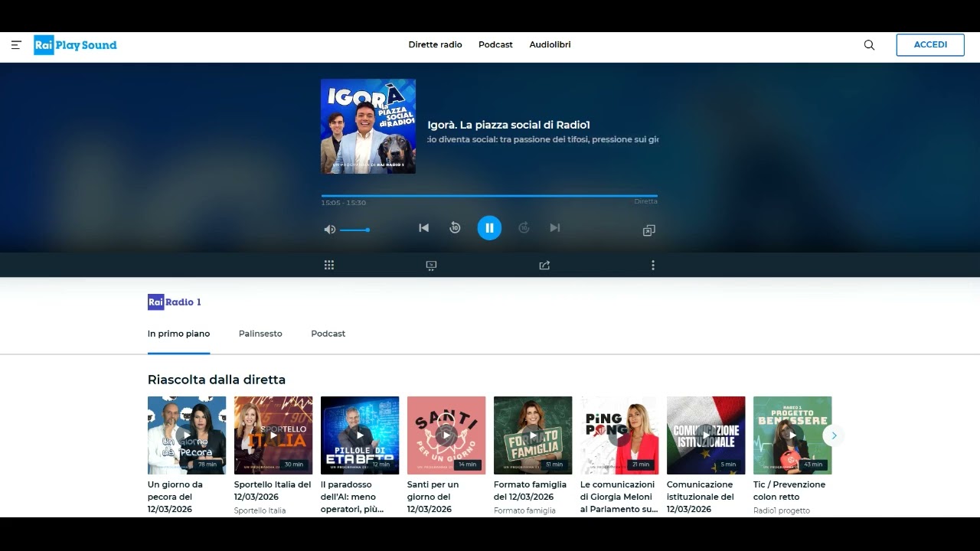Play Comunicazione istituzionale thumbnail
This screenshot has width=980, height=551.
706,435
